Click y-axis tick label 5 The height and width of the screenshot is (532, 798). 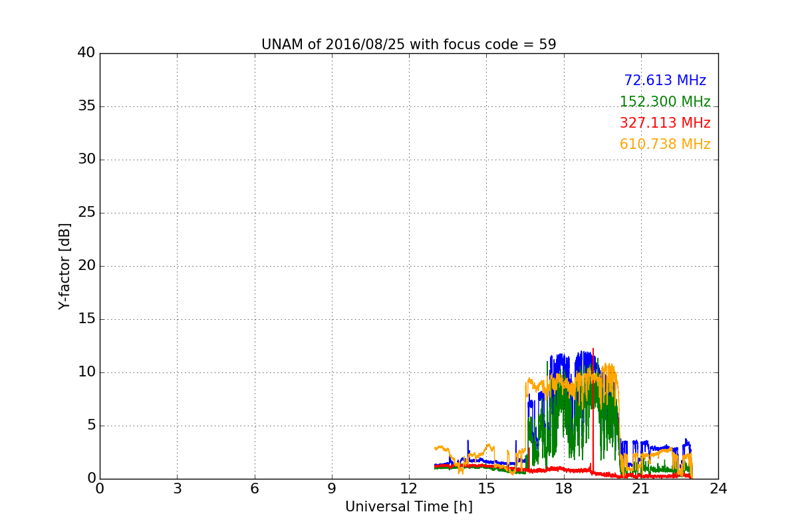click(x=90, y=426)
